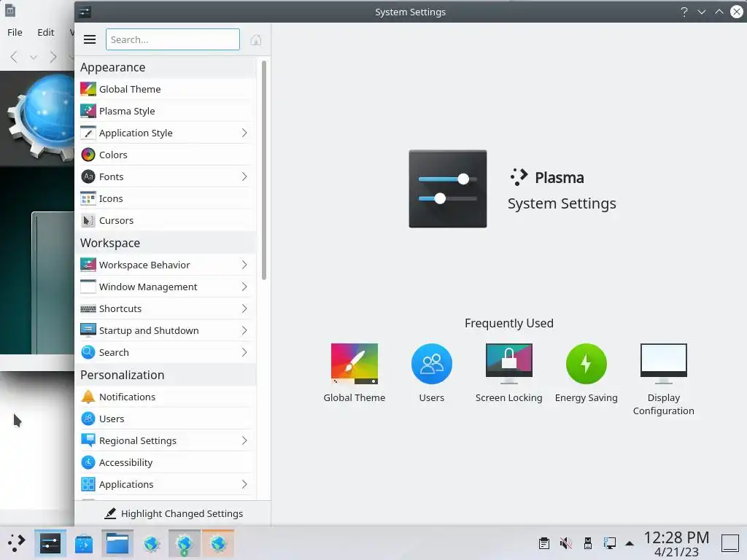The width and height of the screenshot is (747, 560).
Task: Open the Global Theme frequently used icon
Action: pyautogui.click(x=354, y=373)
